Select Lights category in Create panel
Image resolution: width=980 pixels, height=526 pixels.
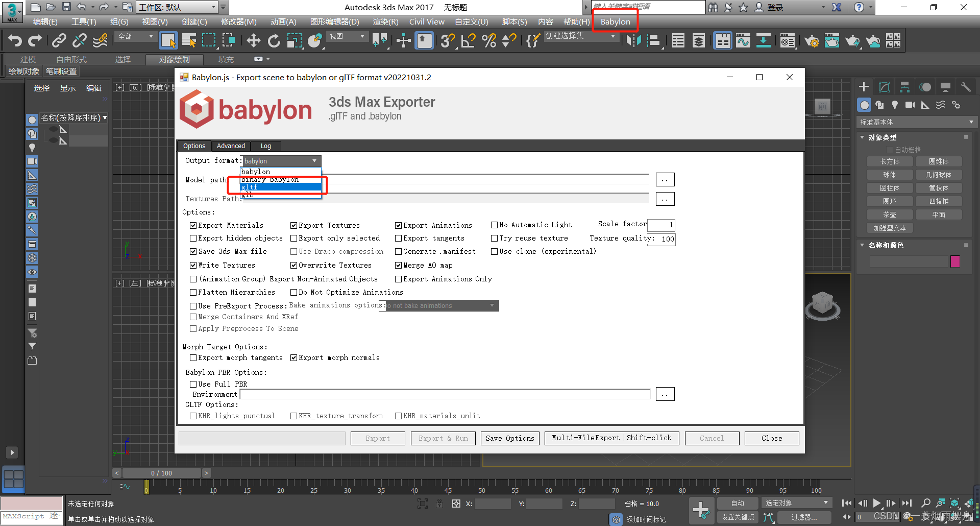click(x=895, y=105)
